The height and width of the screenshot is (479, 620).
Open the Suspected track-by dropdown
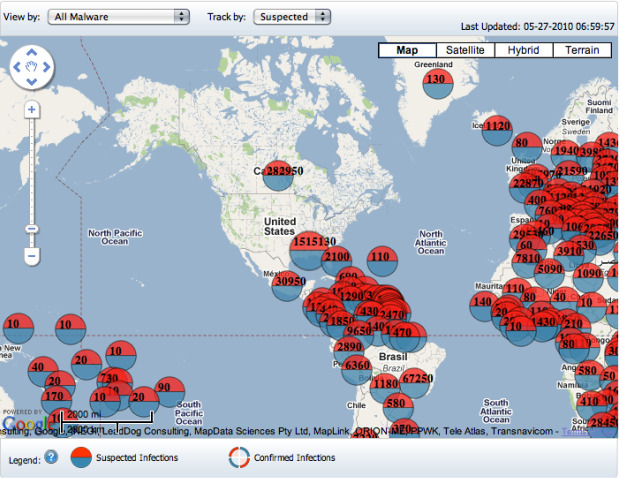[x=293, y=17]
